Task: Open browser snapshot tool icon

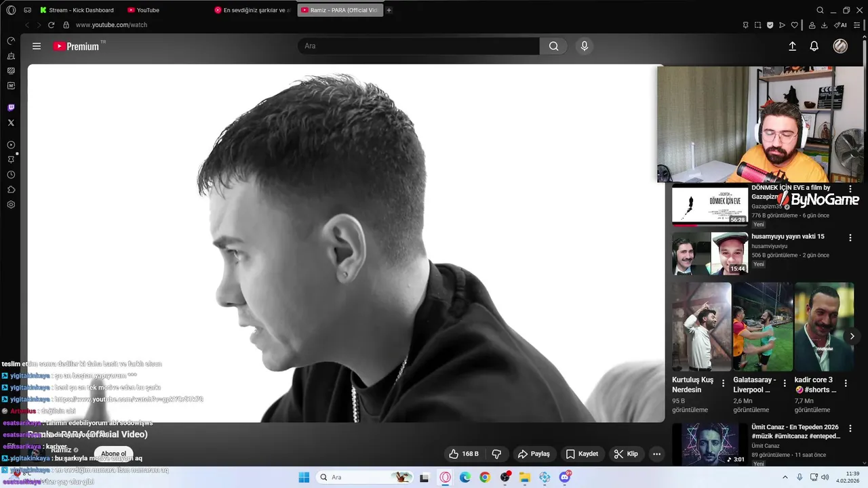Action: coord(757,25)
